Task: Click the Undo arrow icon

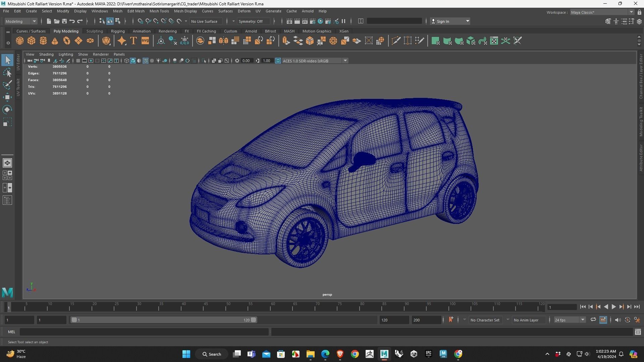Action: click(x=72, y=21)
